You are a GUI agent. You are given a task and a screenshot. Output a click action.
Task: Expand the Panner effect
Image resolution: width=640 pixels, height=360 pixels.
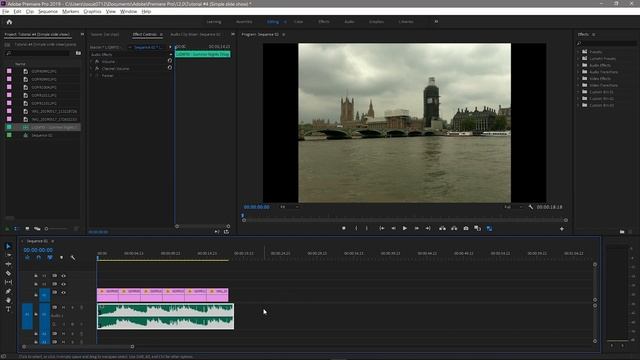pyautogui.click(x=91, y=76)
